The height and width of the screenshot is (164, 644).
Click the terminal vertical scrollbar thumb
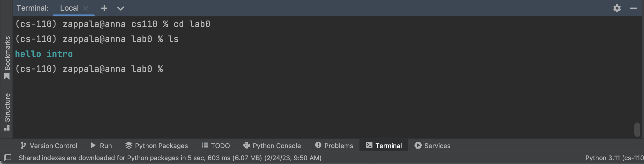pyautogui.click(x=637, y=130)
